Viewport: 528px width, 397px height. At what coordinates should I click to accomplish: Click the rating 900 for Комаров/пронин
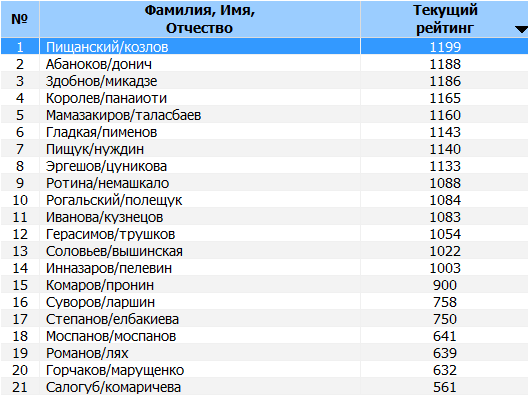tap(444, 285)
